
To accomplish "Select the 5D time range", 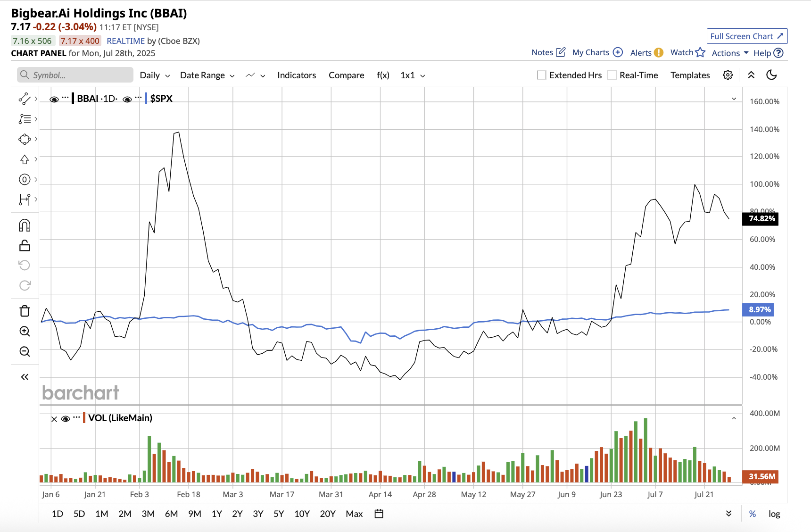I will (x=79, y=514).
